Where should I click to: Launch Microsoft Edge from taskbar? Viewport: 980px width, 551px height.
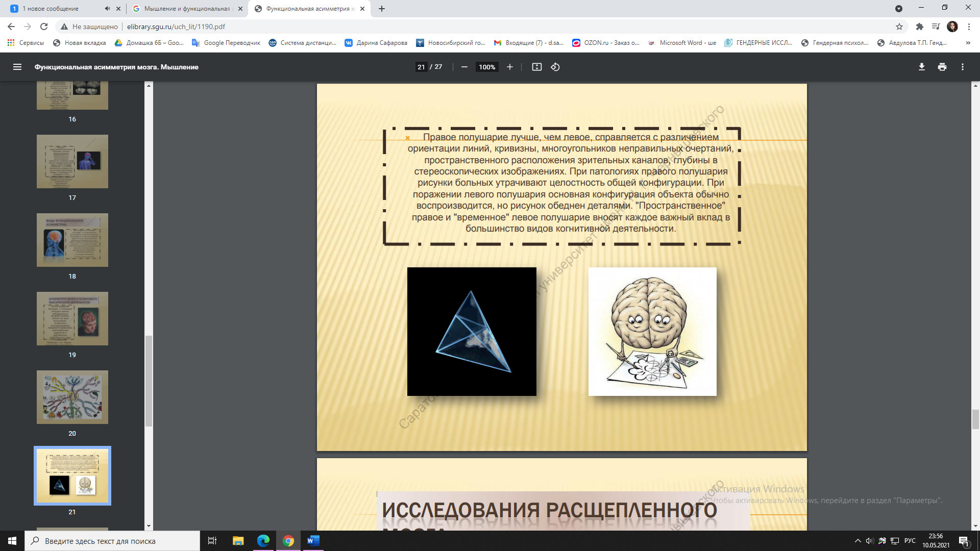click(x=263, y=541)
